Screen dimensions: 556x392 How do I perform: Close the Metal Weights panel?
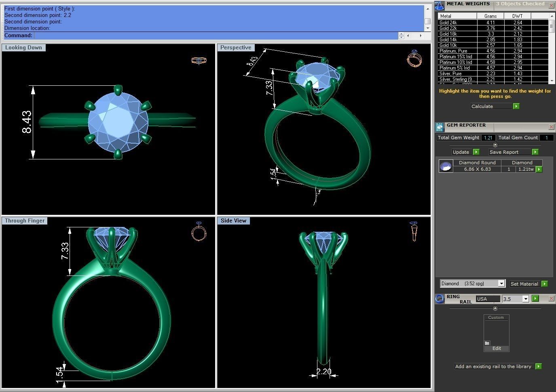(x=551, y=6)
